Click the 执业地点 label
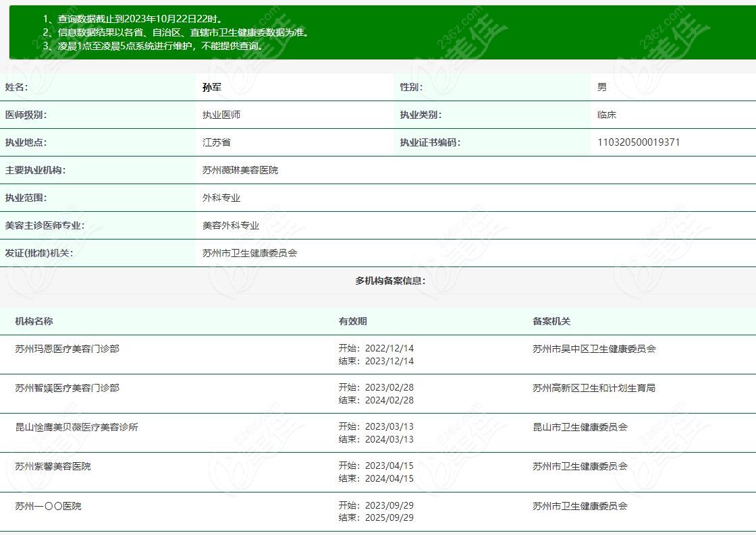Viewport: 756px width, 535px height. [26, 142]
